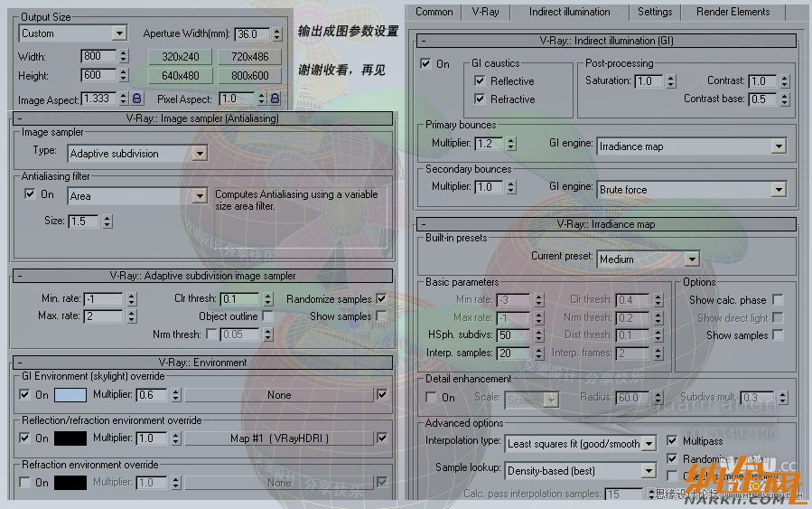Switch to the Settings tab
812x509 pixels.
click(655, 12)
